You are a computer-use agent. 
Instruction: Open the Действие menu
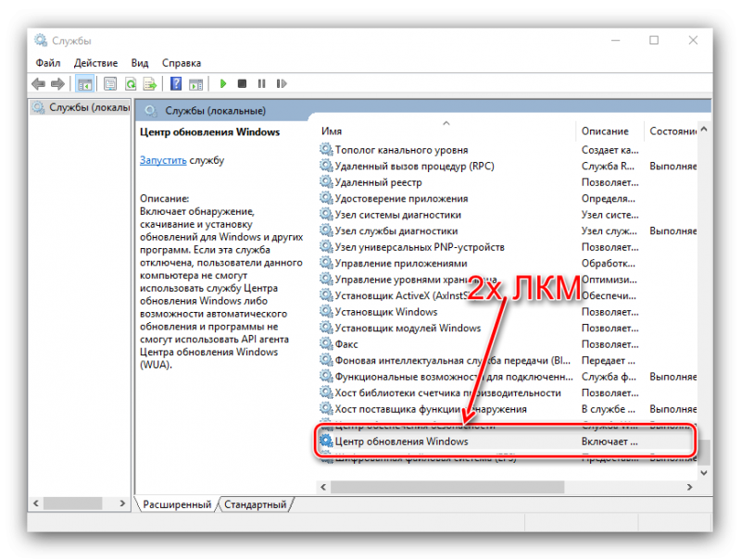[x=95, y=63]
